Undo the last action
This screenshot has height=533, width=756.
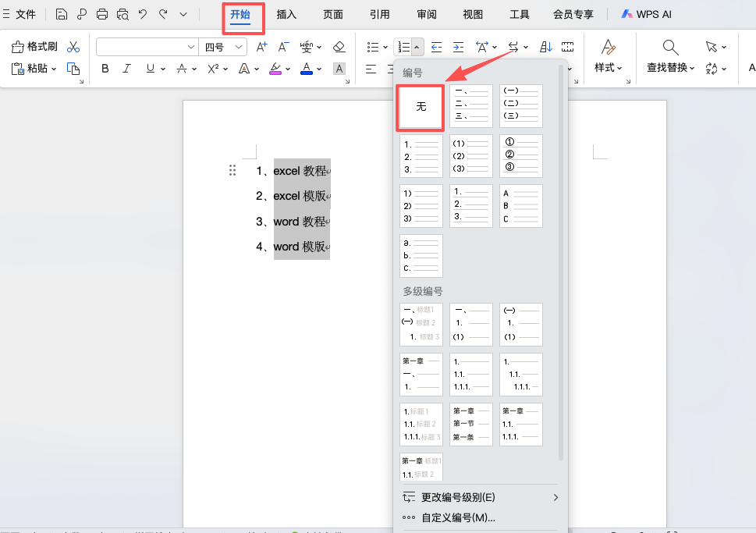[143, 15]
